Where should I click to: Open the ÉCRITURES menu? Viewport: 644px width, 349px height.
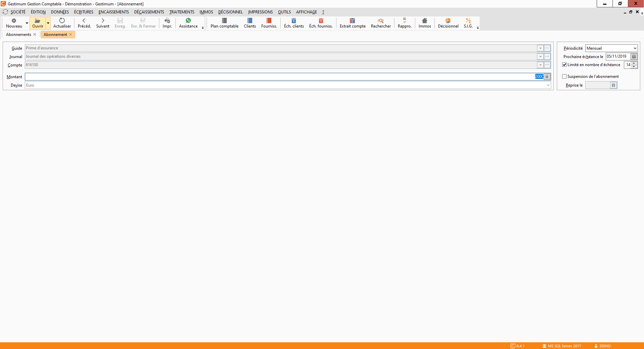(84, 12)
